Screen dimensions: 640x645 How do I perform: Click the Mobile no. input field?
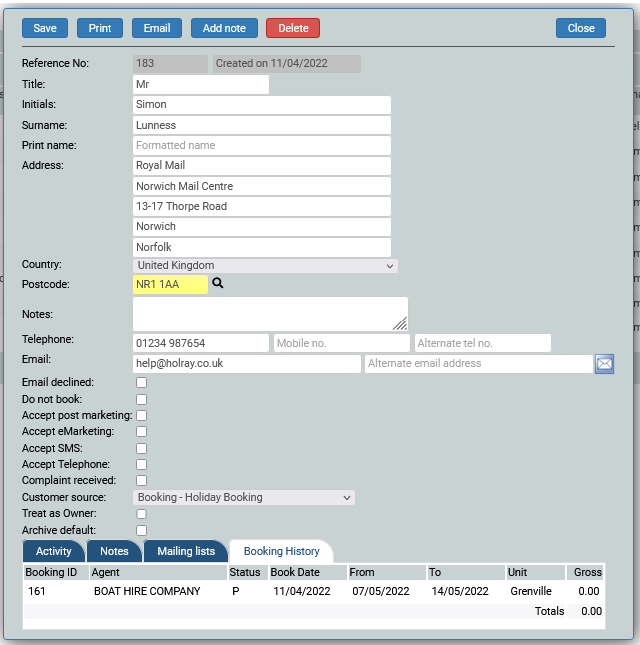pos(342,343)
